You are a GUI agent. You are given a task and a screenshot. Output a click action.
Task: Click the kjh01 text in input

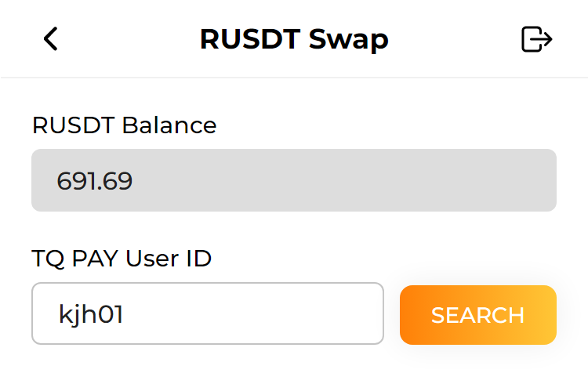click(x=91, y=314)
